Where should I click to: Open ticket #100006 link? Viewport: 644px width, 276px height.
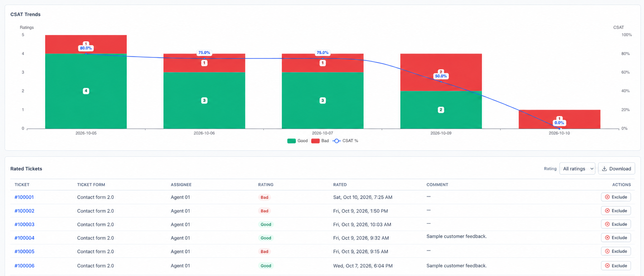pos(25,266)
